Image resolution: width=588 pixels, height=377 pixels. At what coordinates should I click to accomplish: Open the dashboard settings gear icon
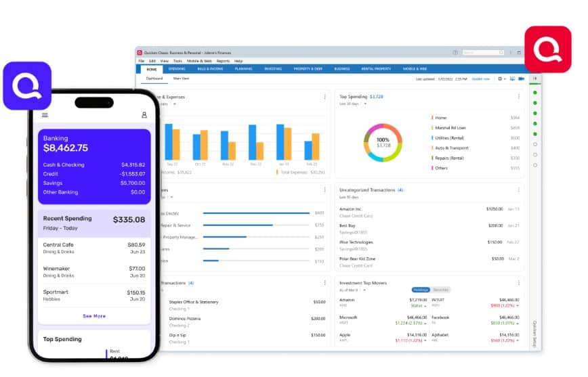(x=500, y=79)
